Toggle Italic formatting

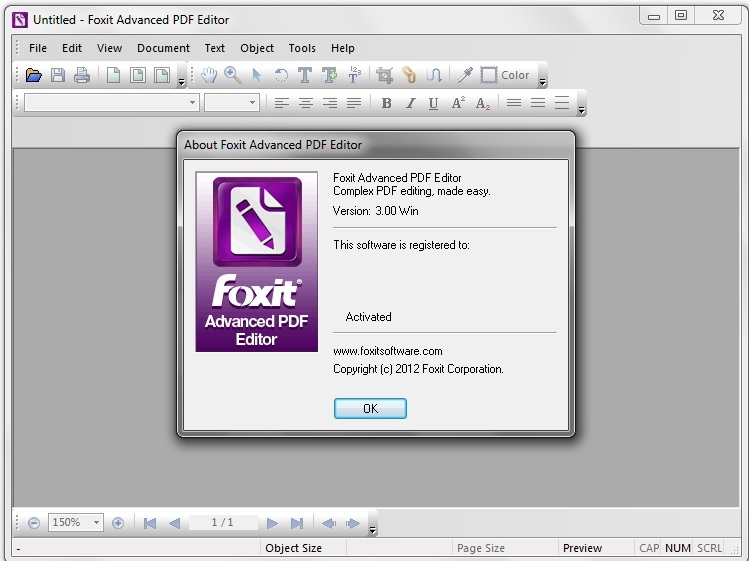point(410,103)
